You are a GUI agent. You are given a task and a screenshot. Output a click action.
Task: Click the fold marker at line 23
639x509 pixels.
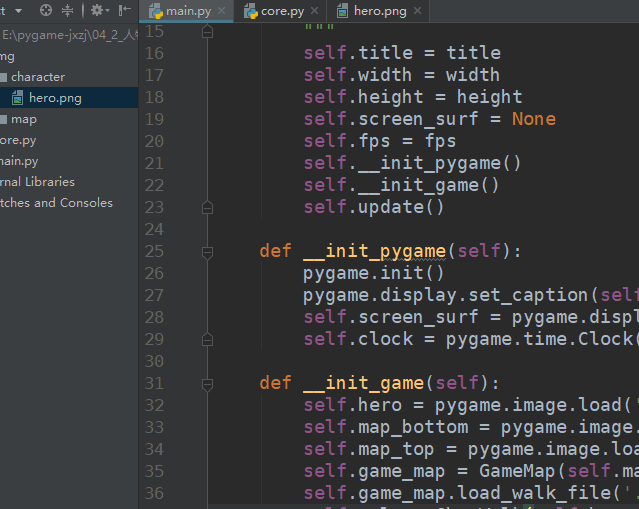207,208
